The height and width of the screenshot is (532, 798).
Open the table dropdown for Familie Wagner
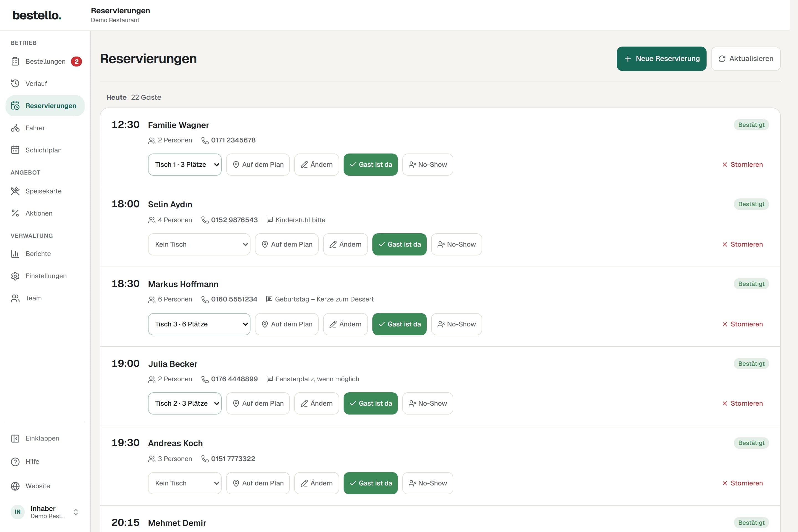point(185,165)
